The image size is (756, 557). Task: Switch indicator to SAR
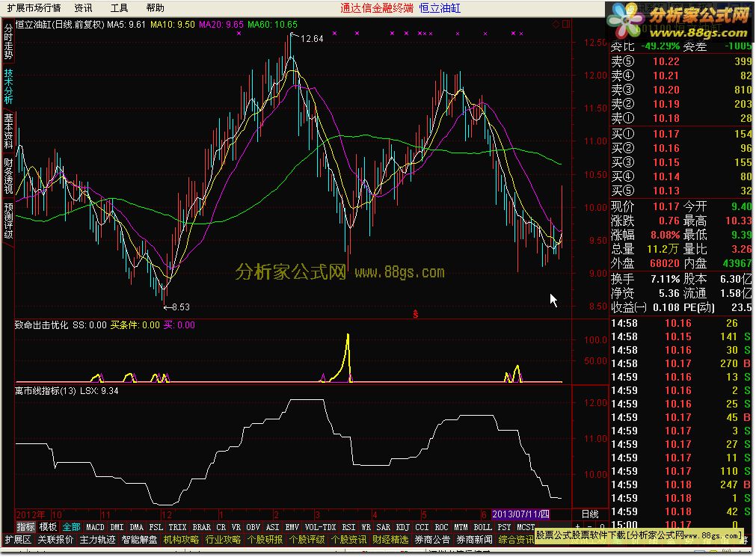click(384, 527)
